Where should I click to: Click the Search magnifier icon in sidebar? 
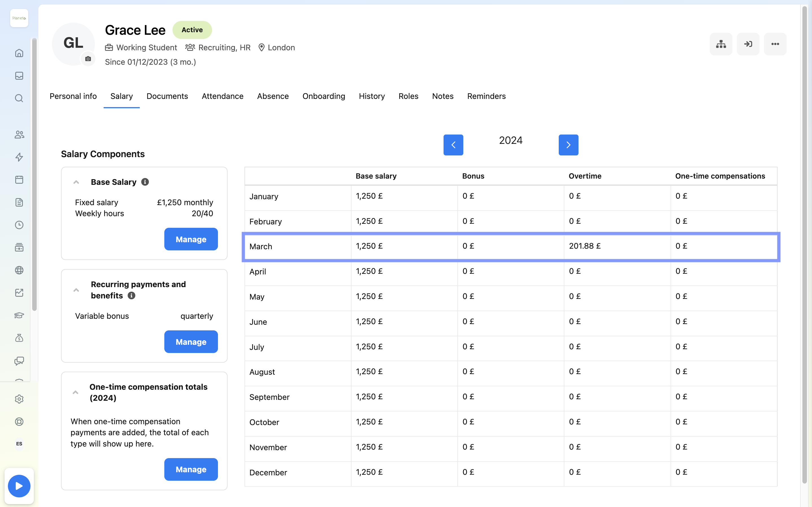click(x=19, y=98)
